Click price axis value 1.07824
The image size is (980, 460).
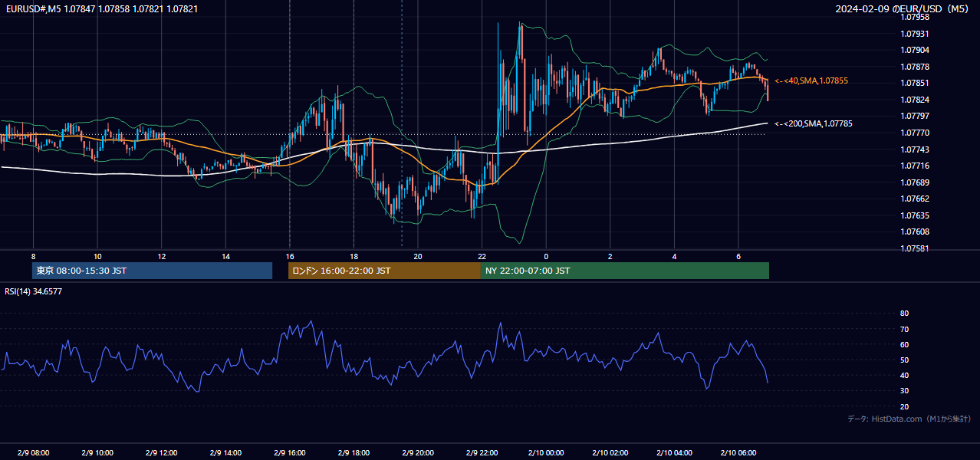click(x=914, y=100)
